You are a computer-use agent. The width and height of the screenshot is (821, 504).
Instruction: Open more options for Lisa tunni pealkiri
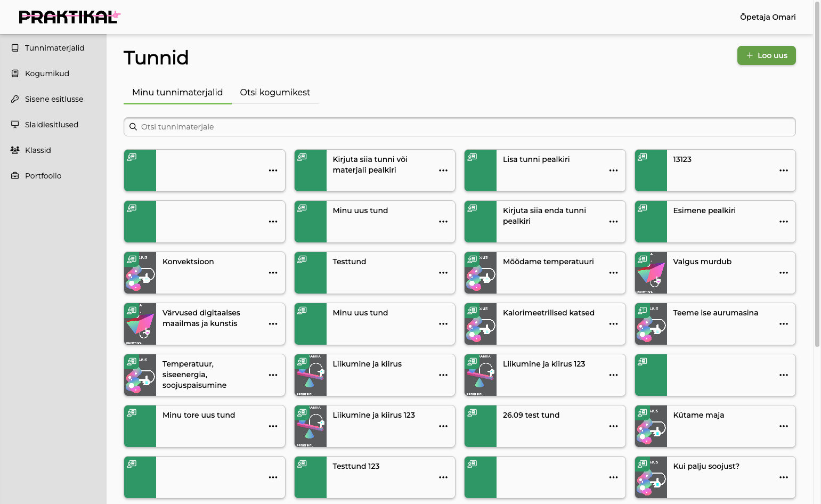tap(614, 170)
